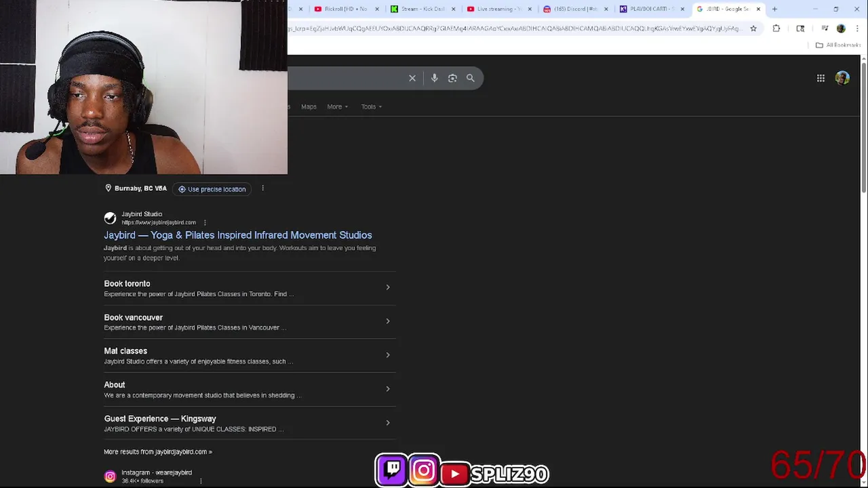This screenshot has width=868, height=488.
Task: Open the Book toronto sitelink
Action: tap(127, 283)
